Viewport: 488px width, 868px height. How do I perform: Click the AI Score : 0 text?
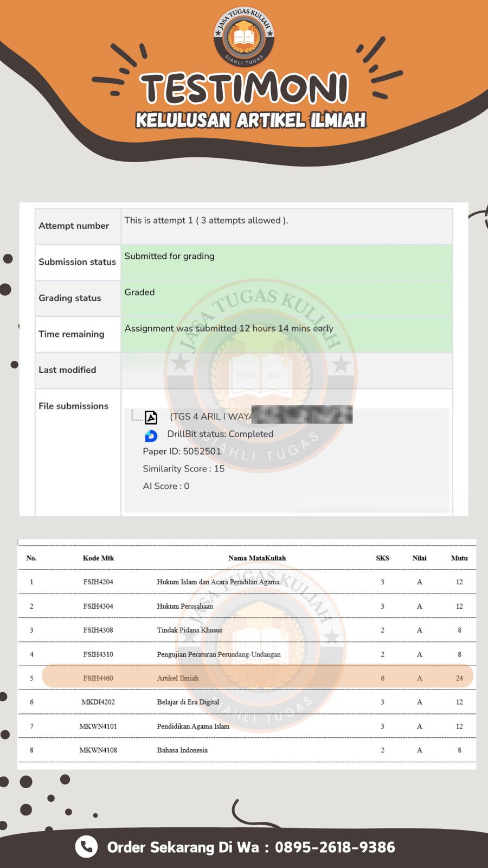click(166, 486)
